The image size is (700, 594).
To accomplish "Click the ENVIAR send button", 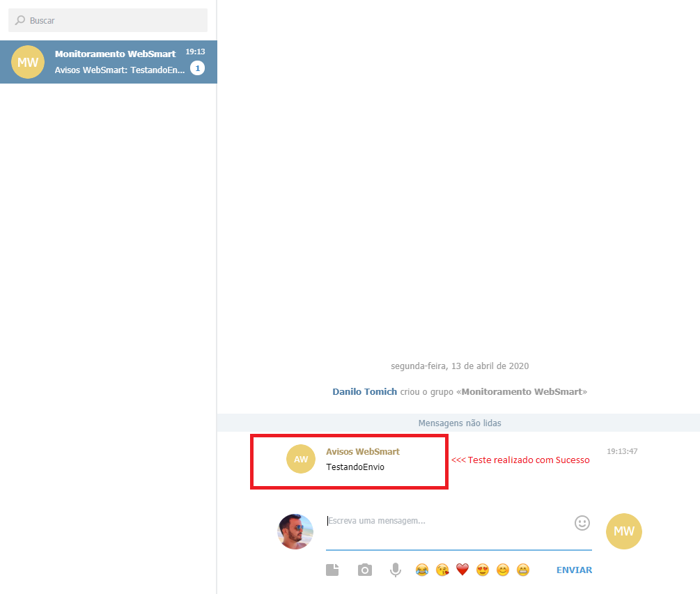I will click(x=574, y=570).
